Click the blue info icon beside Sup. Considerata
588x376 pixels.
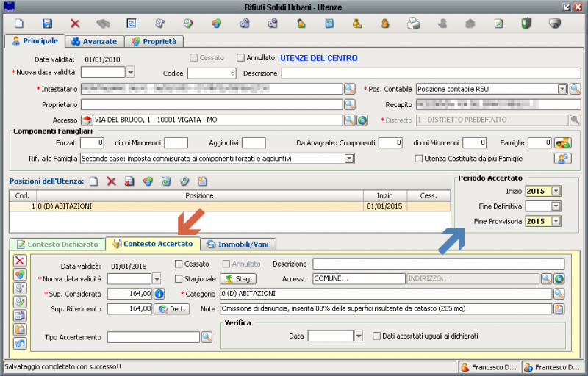158,294
